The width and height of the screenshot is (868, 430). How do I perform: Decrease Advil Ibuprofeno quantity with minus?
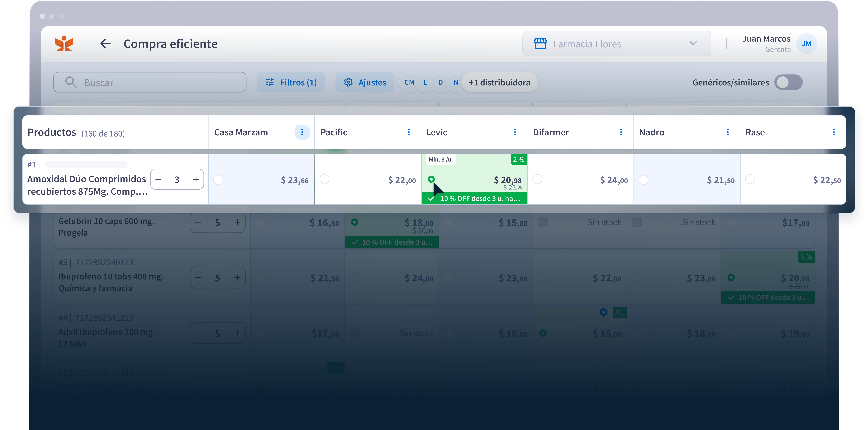click(x=198, y=333)
